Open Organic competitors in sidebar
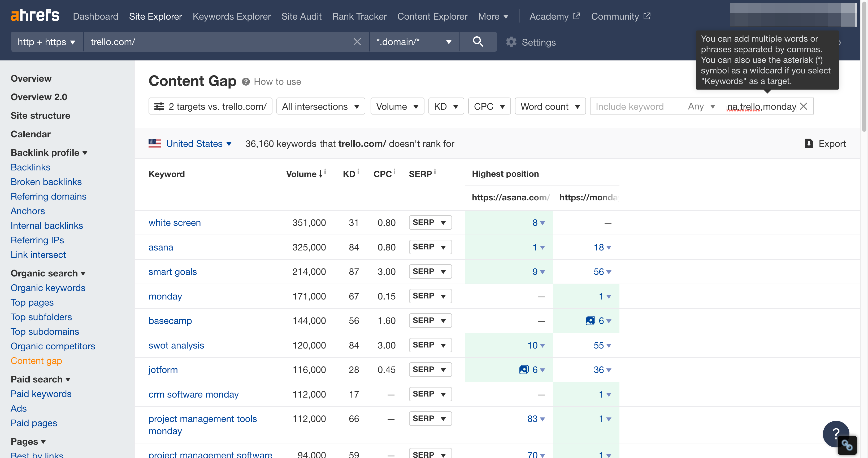This screenshot has width=868, height=458. (53, 346)
